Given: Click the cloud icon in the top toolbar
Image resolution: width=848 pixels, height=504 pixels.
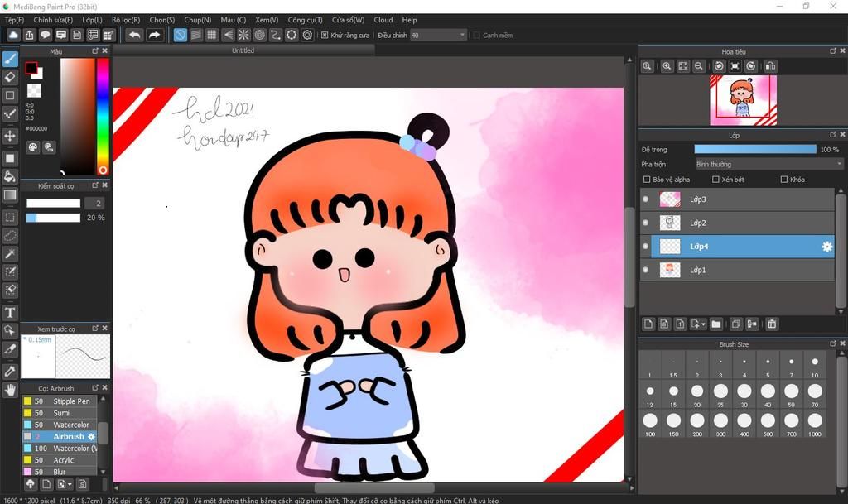Looking at the screenshot, I should 13,35.
